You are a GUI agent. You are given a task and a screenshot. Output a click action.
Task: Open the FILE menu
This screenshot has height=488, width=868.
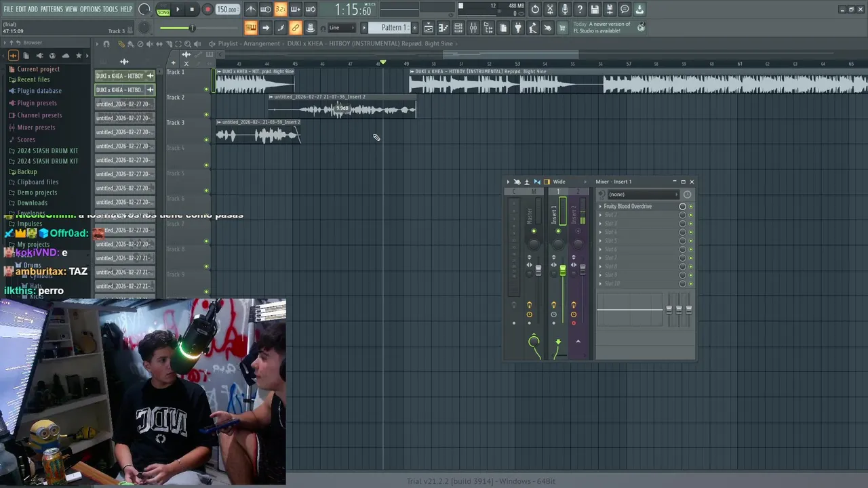click(8, 9)
